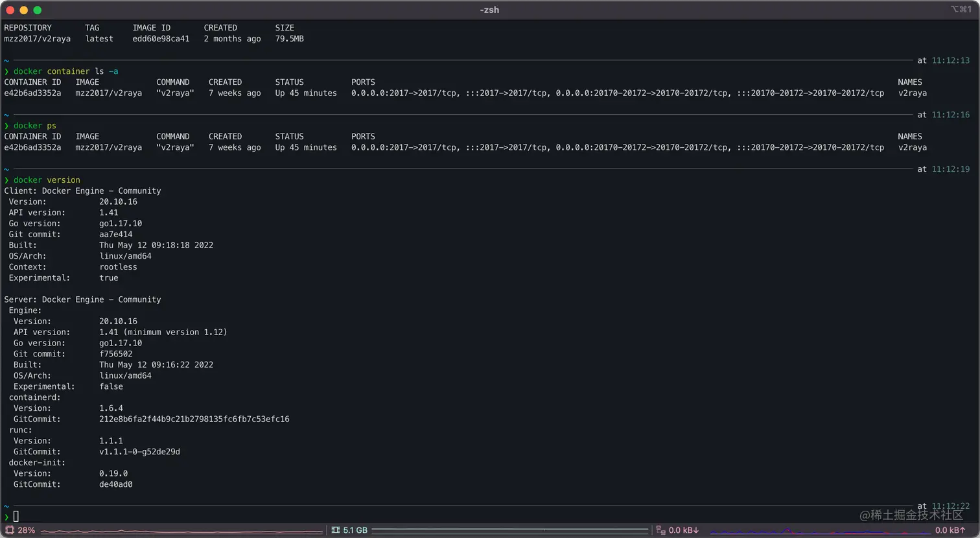This screenshot has width=980, height=538.
Task: Click docker-init GitCommit de40ad0
Action: (116, 485)
